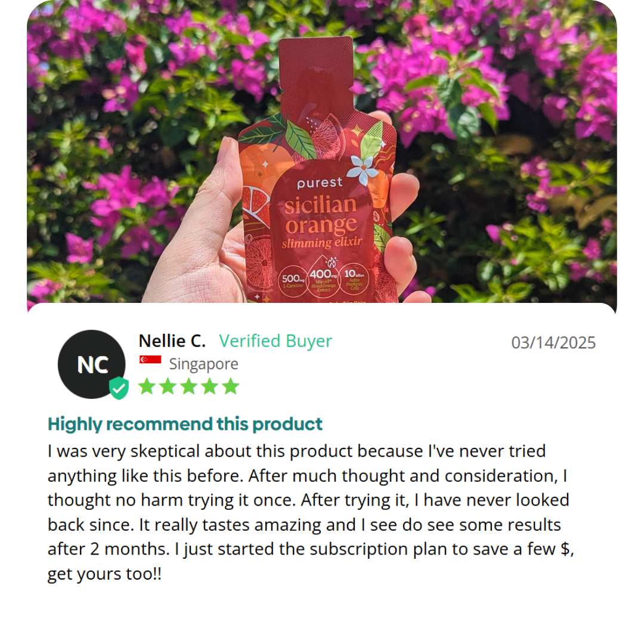Click the review date 03/14/2025
Screen dimensions: 644x644
[x=553, y=342]
